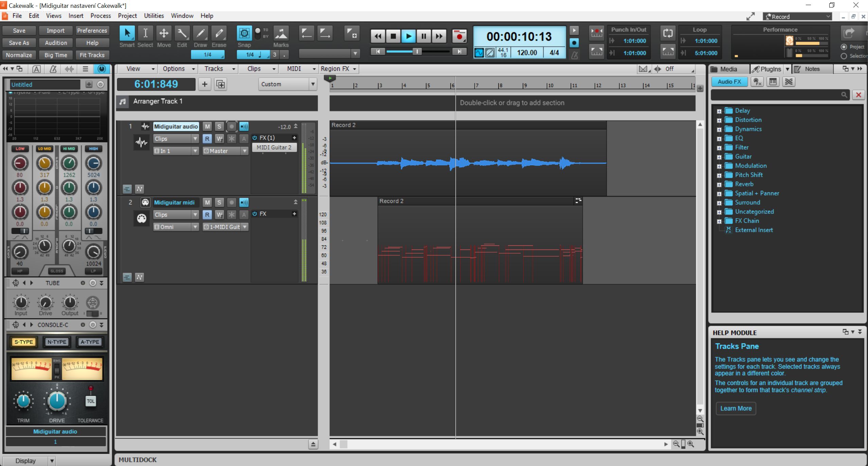Select the Smart tool
Viewport: 868px width, 466px height.
pyautogui.click(x=127, y=34)
